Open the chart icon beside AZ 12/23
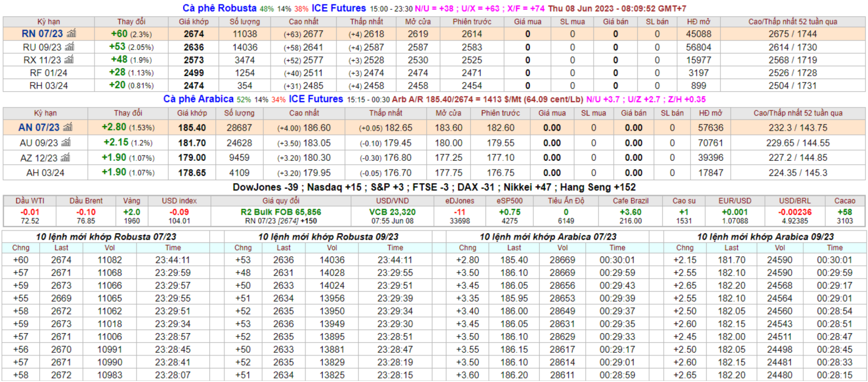This screenshot has height=382, width=868. pyautogui.click(x=65, y=158)
